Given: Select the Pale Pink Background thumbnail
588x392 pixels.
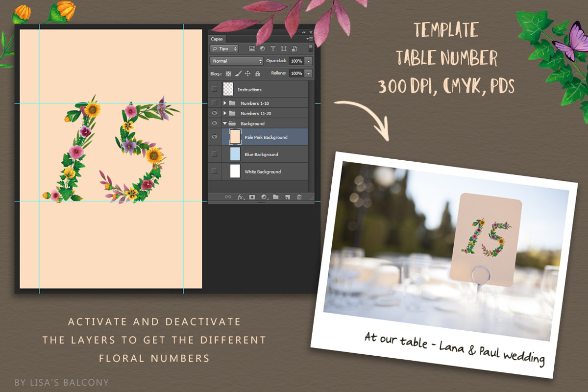Looking at the screenshot, I should pos(235,137).
